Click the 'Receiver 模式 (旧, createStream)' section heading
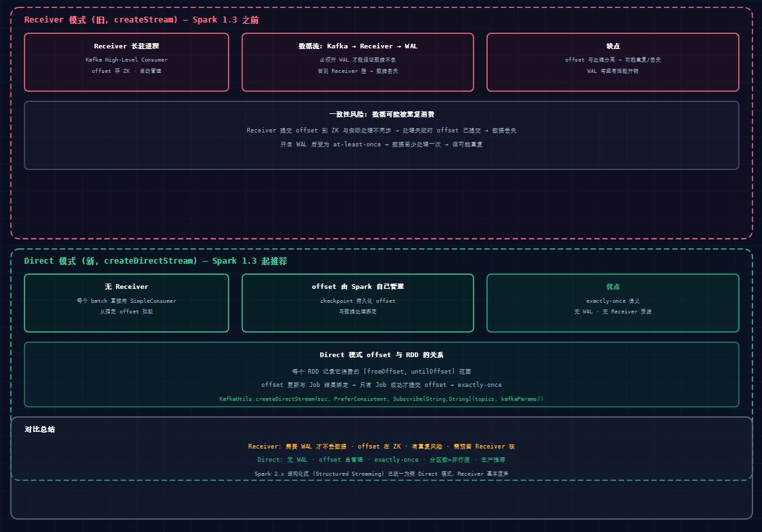Screen dimensions: 762x532 point(141,20)
